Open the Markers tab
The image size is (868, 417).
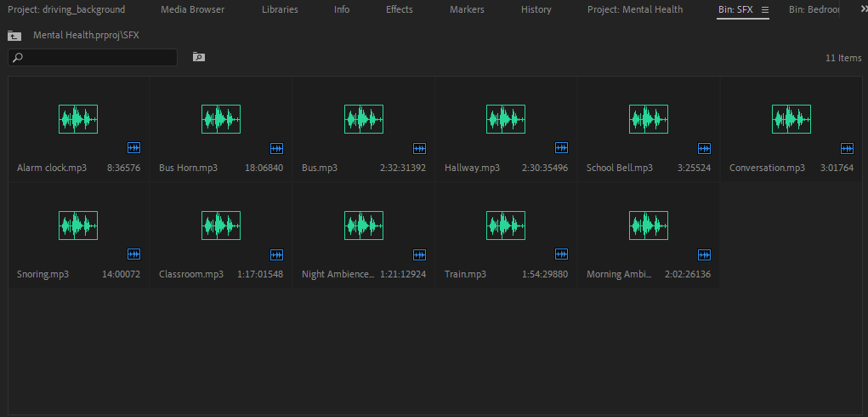coord(467,9)
